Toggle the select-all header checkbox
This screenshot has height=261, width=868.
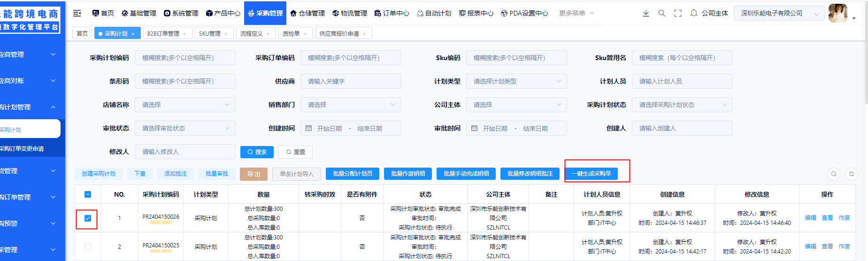(88, 194)
